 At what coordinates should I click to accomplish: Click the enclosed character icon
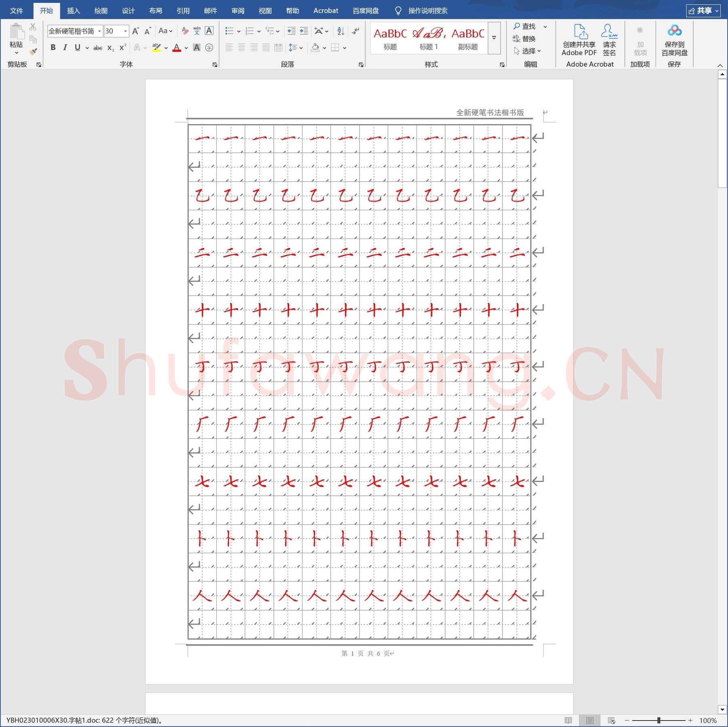[x=209, y=48]
